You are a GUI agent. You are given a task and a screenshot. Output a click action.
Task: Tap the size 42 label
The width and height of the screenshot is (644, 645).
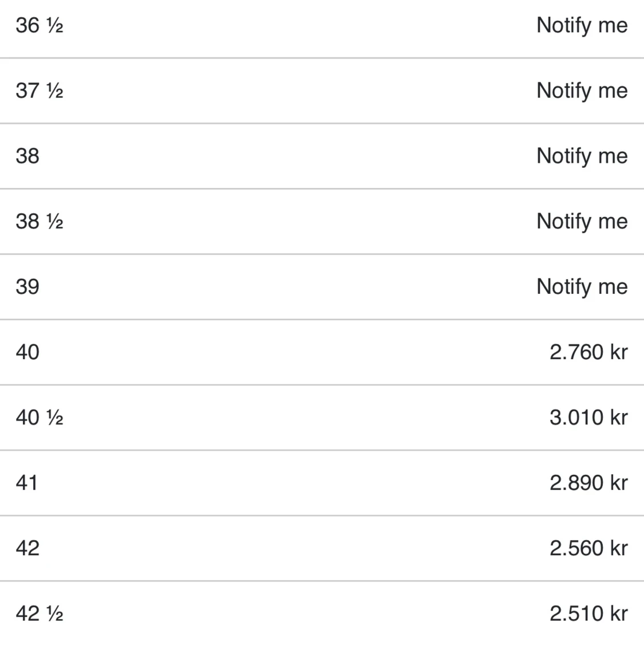[x=27, y=548]
